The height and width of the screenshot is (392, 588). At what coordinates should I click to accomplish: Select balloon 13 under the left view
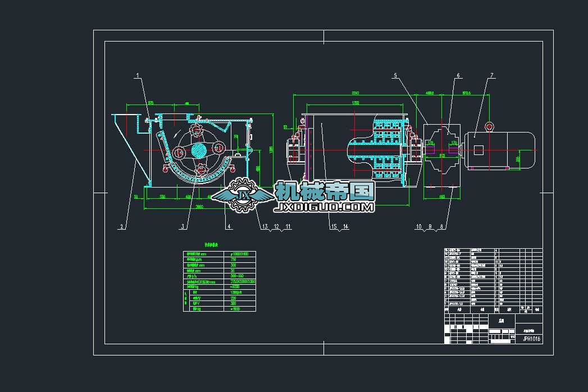[x=265, y=226]
